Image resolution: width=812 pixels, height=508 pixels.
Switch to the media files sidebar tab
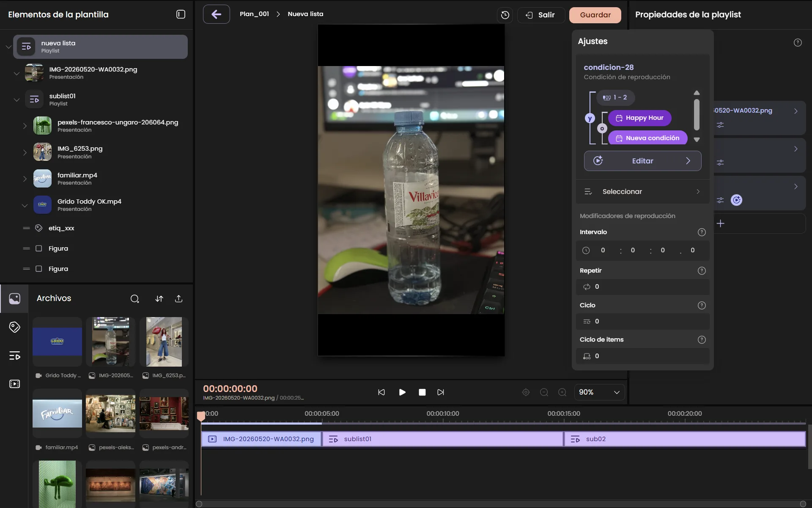(x=14, y=299)
